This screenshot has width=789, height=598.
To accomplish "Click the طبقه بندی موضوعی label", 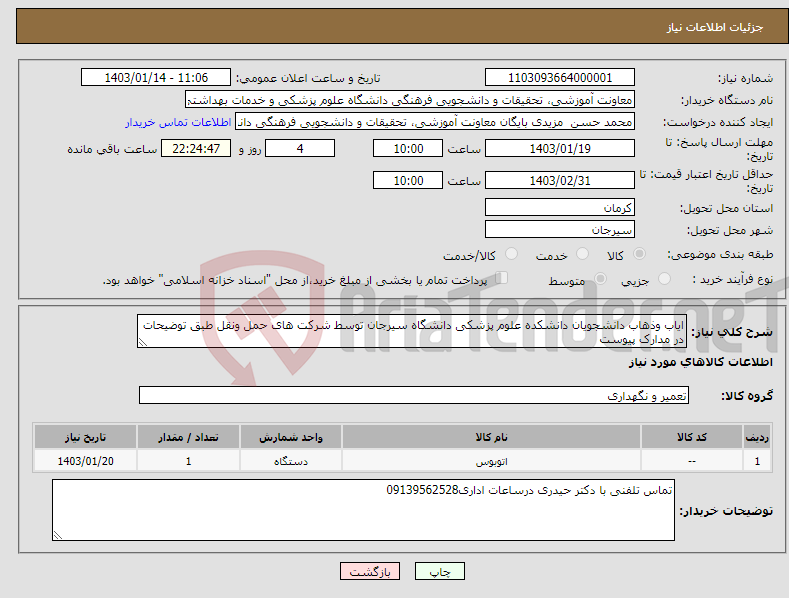I will pos(720,255).
